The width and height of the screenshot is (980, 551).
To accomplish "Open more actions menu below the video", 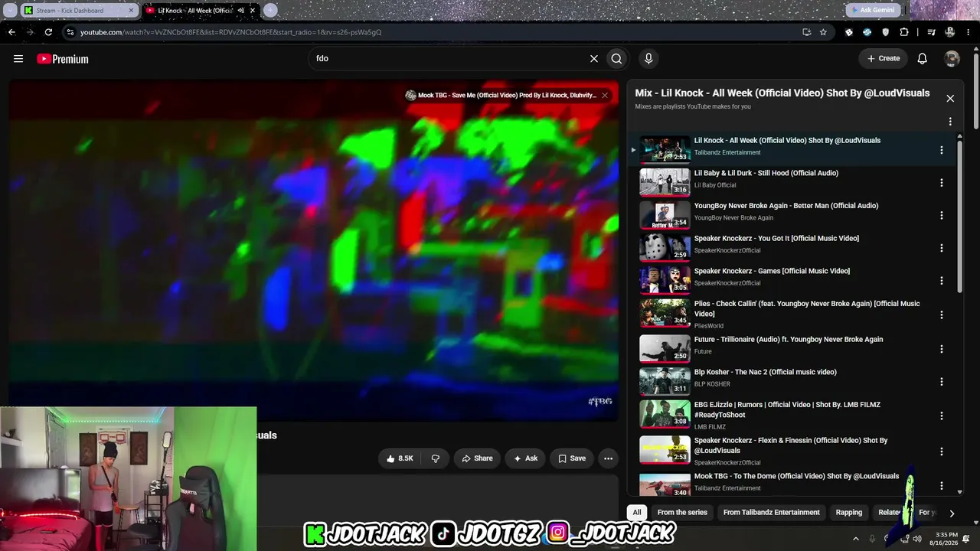I will [x=608, y=458].
